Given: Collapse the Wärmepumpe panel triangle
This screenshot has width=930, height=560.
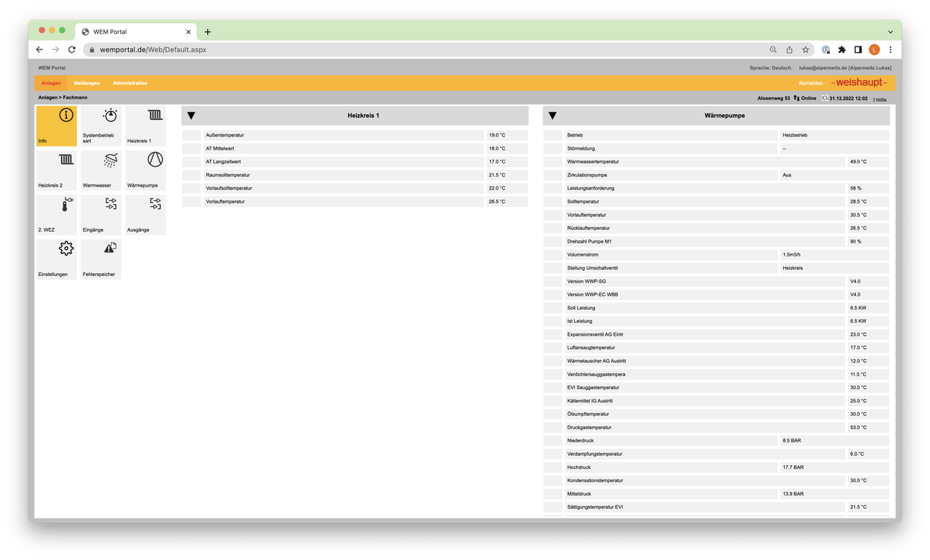Looking at the screenshot, I should coord(552,115).
